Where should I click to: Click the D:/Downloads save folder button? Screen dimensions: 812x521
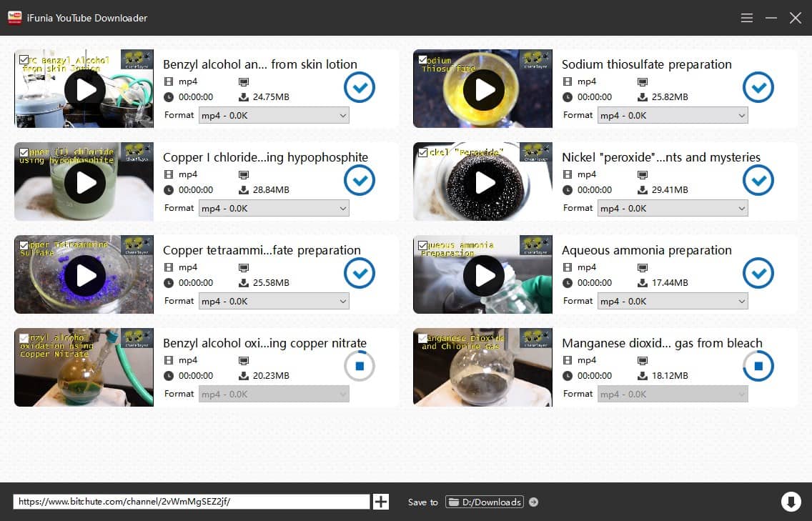(485, 502)
